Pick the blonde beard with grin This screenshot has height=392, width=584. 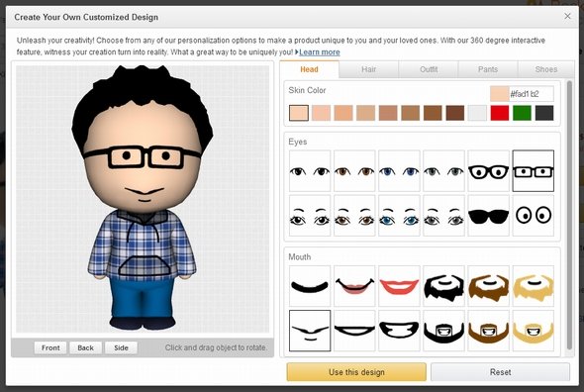533,331
